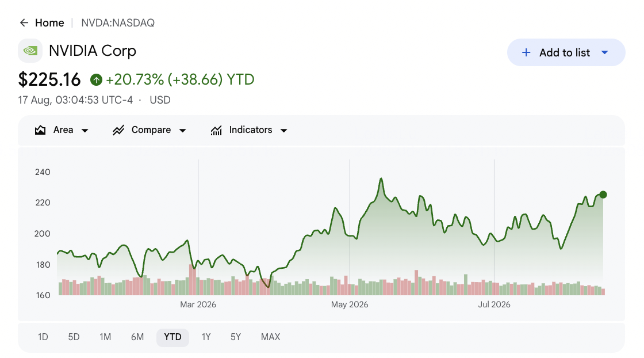Expand the Indicators dropdown arrow
Image resolution: width=644 pixels, height=358 pixels.
click(x=284, y=131)
